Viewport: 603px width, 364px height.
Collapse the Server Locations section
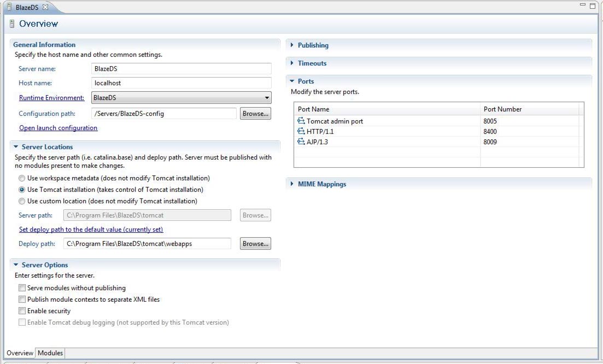click(16, 146)
